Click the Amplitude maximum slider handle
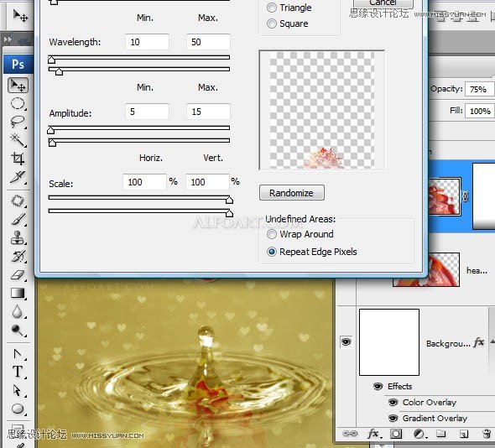The image size is (495, 448). click(x=52, y=143)
